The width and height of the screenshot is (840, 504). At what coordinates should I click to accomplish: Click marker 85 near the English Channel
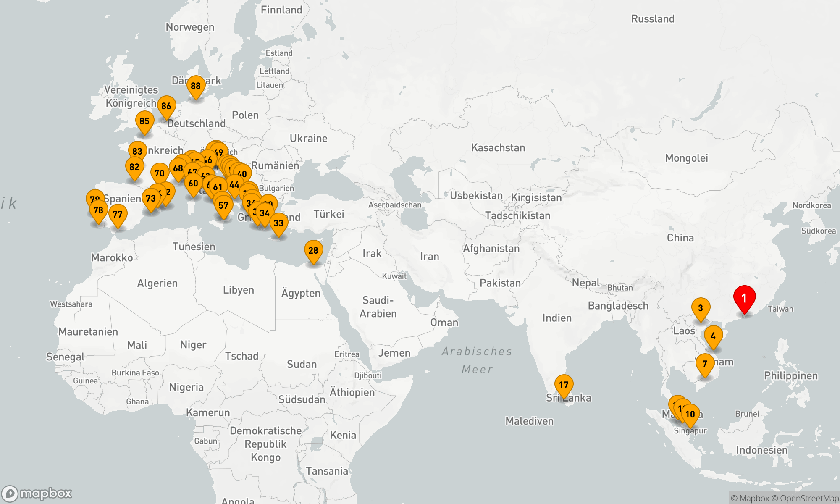144,121
